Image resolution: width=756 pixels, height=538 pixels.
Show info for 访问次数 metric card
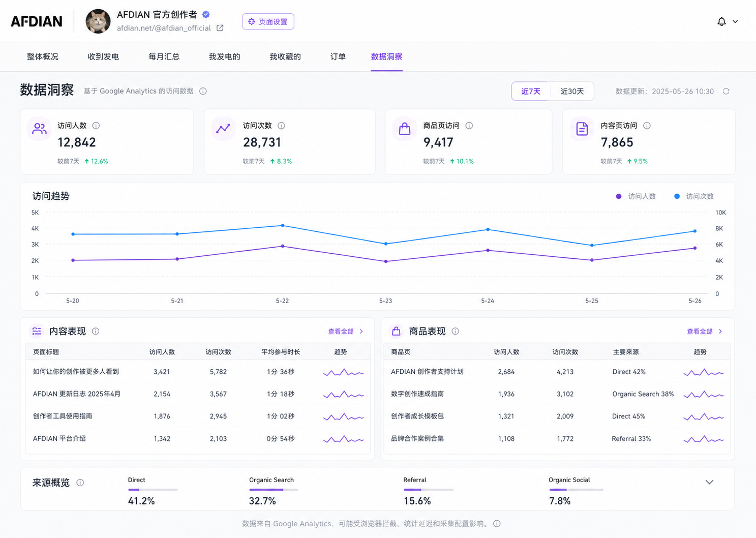click(x=281, y=126)
